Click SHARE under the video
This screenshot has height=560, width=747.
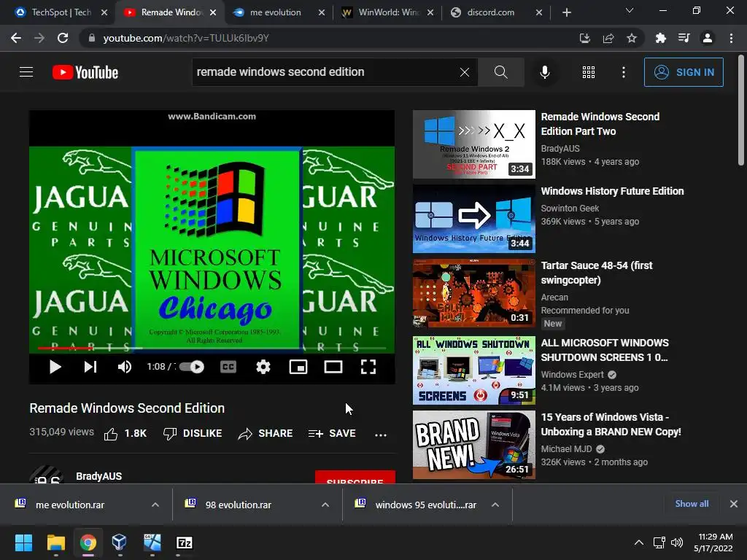266,433
